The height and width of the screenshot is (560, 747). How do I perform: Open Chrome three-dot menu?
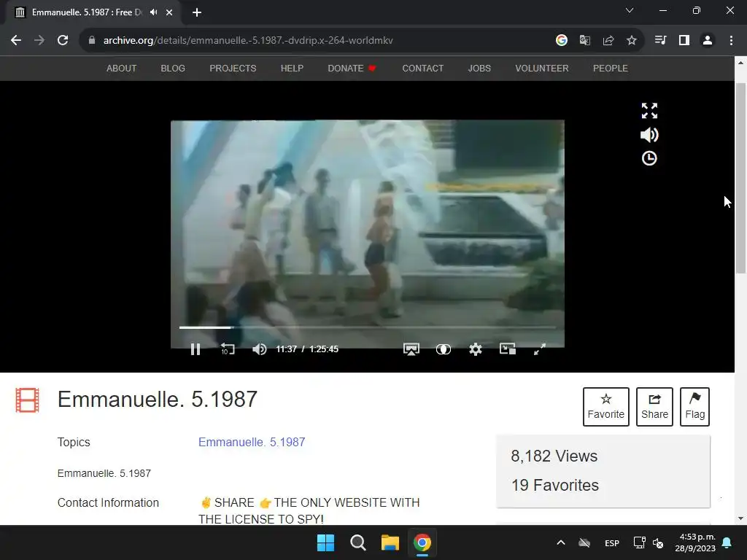[x=731, y=41]
